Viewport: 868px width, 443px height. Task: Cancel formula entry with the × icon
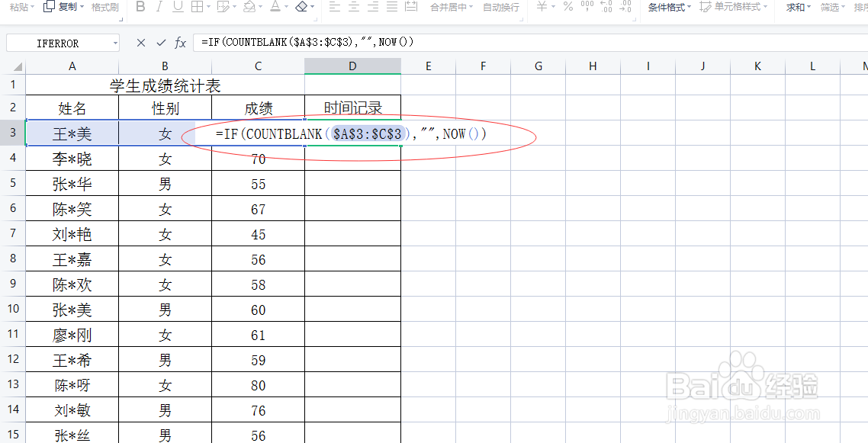click(141, 41)
